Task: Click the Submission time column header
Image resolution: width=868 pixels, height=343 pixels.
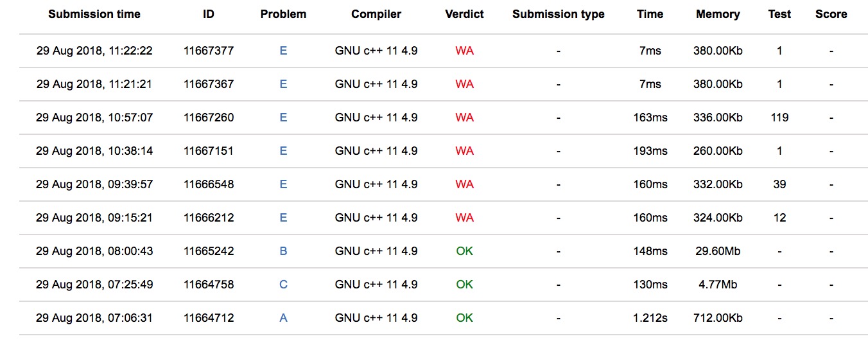Action: coord(94,14)
